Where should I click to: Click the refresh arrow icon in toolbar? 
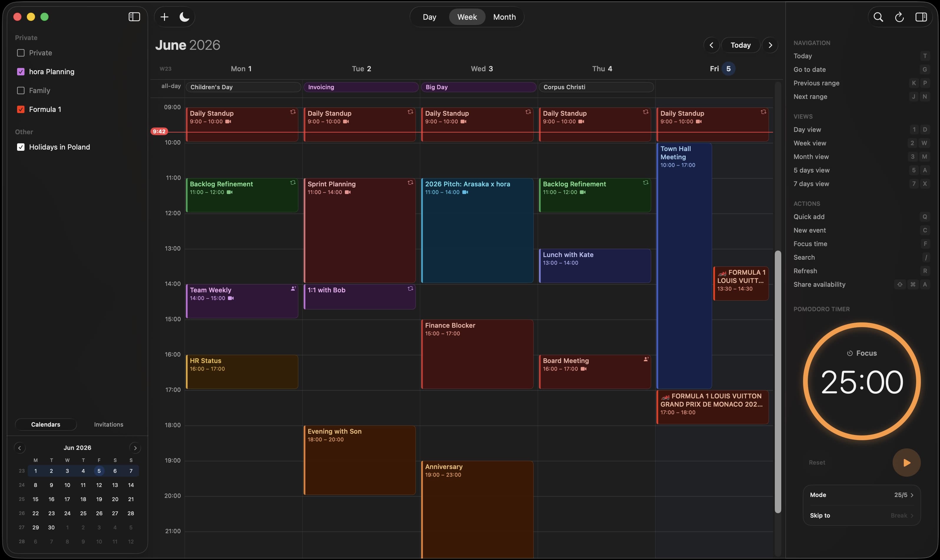click(899, 17)
